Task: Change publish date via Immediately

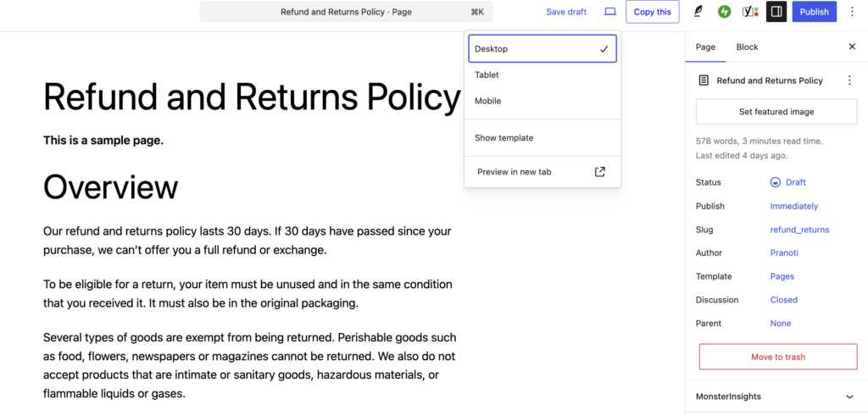Action: 793,207
